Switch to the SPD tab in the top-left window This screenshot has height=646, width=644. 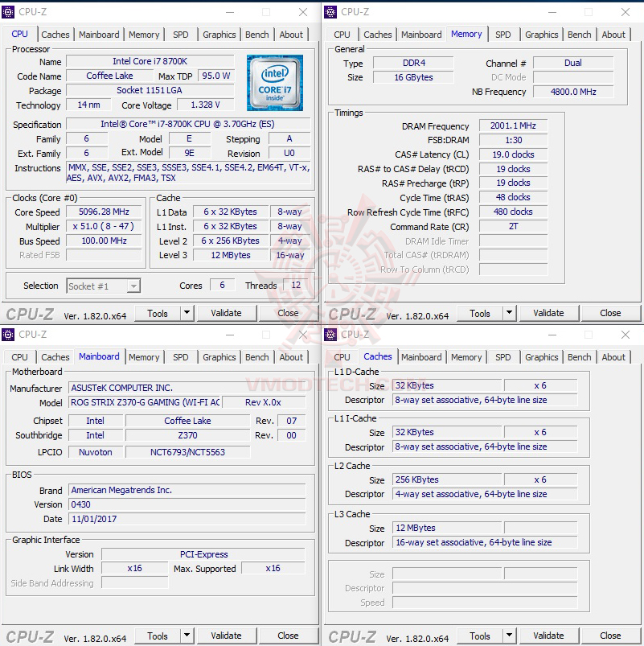coord(180,35)
